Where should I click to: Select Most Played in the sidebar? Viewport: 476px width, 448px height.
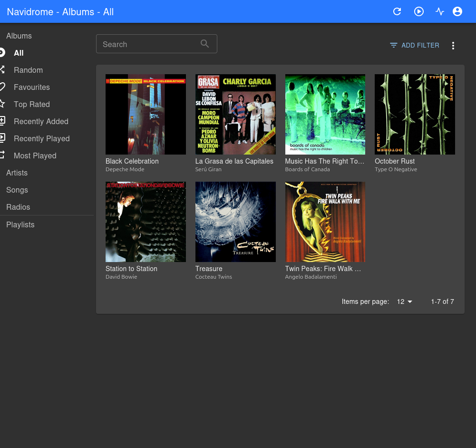(35, 156)
